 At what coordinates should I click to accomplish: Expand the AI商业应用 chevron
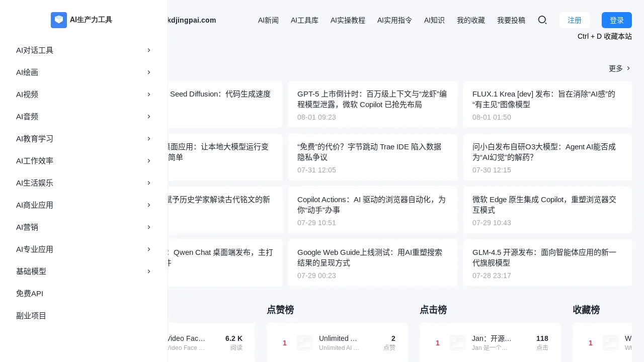149,205
